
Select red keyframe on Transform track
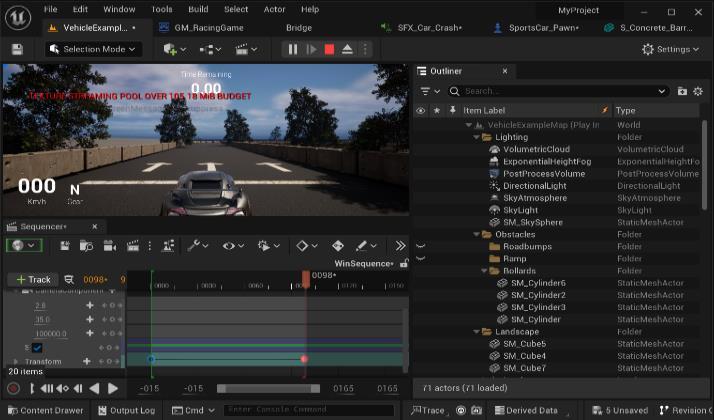pos(304,359)
